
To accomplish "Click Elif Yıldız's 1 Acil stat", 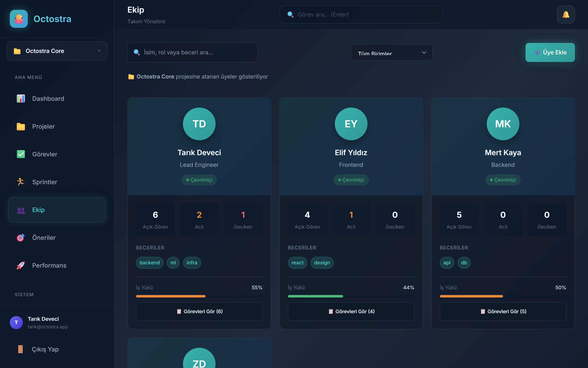I will pyautogui.click(x=351, y=220).
